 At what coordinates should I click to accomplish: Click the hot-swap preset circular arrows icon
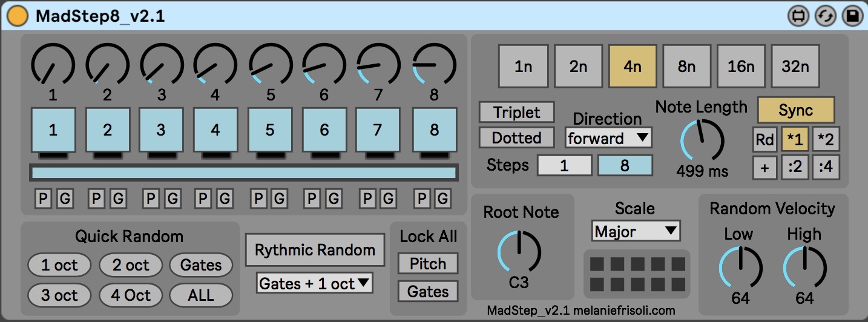pos(825,16)
